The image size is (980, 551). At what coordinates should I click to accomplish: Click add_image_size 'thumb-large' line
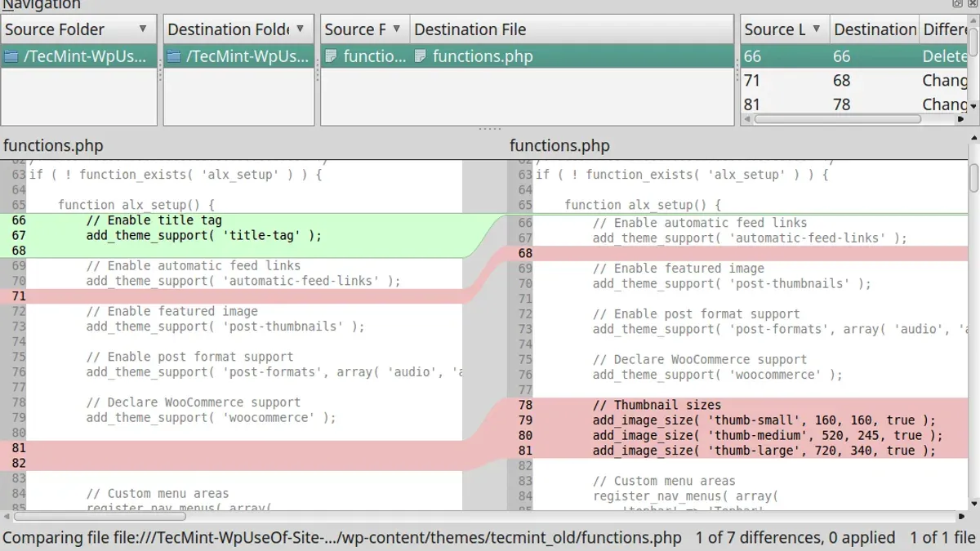[764, 451]
